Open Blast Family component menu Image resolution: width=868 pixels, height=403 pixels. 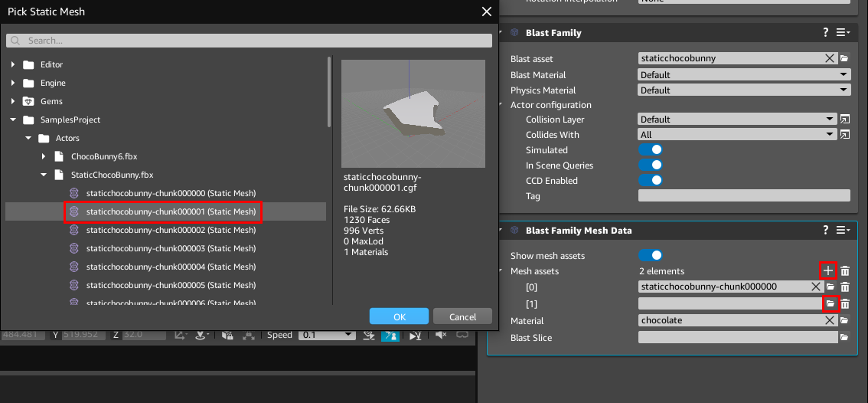click(843, 33)
